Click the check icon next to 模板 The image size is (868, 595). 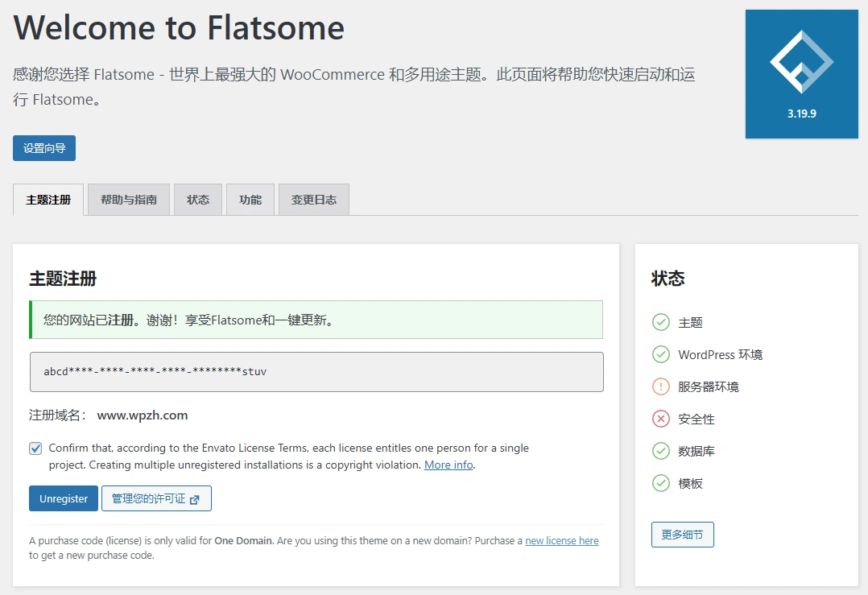660,483
